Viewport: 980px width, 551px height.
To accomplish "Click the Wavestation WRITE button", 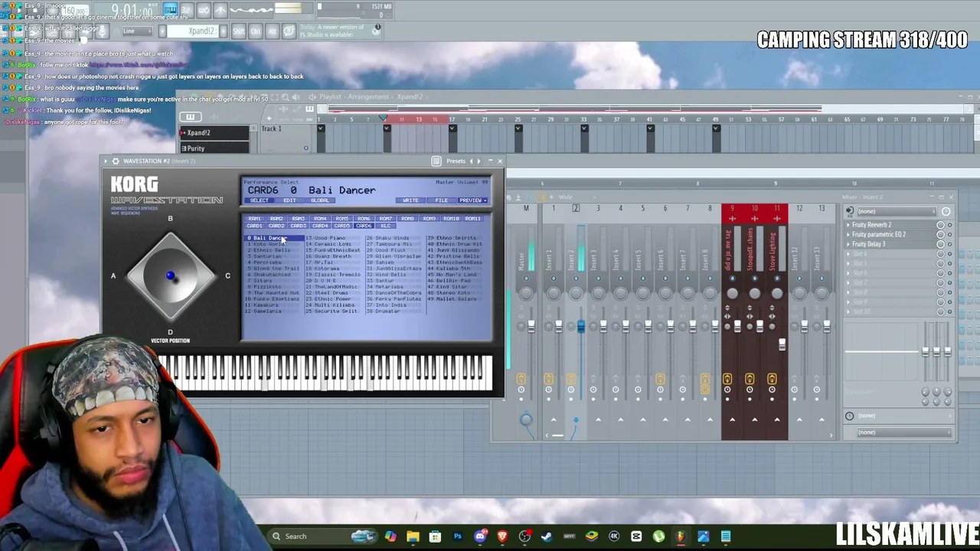I will pos(411,201).
